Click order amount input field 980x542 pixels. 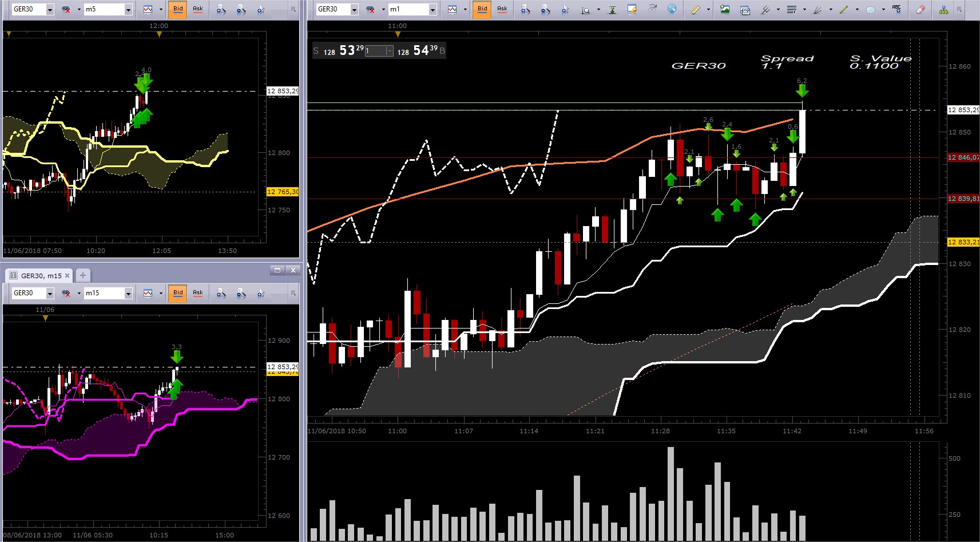click(x=375, y=51)
